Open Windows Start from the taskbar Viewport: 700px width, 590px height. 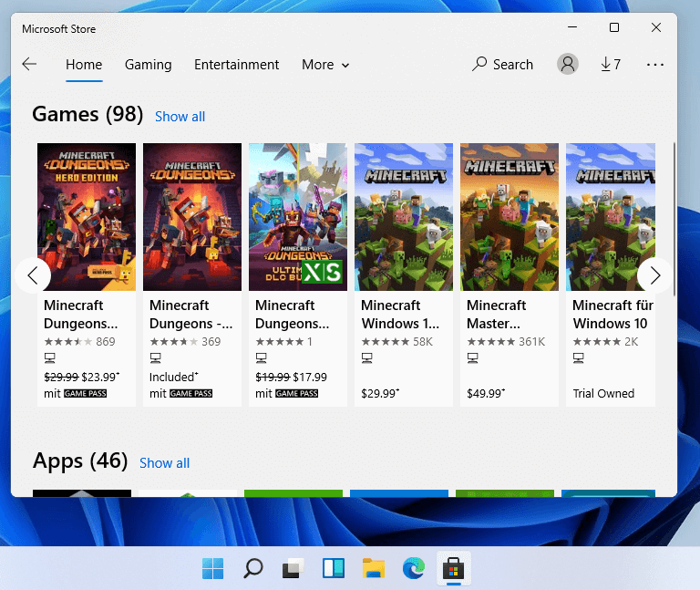(212, 568)
